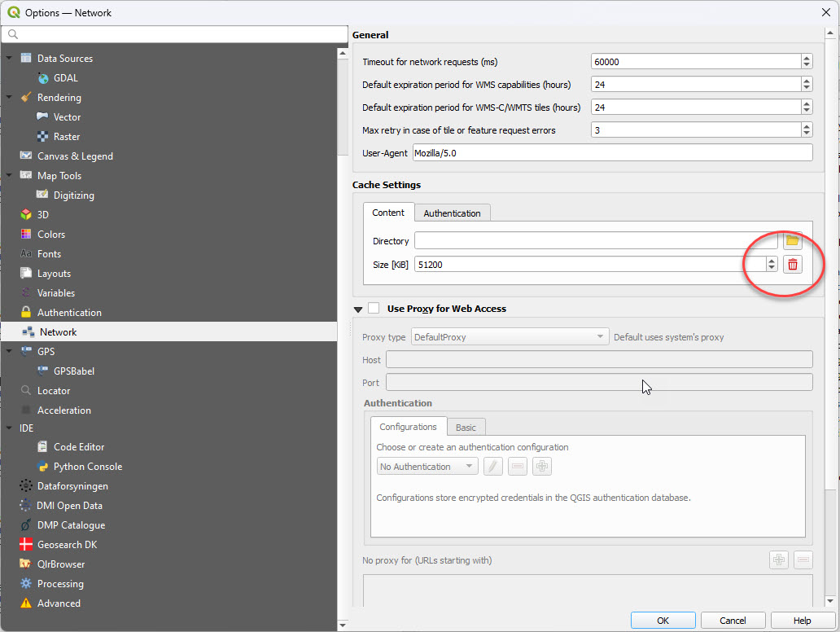
Task: Confirm settings with OK button
Action: tap(663, 621)
